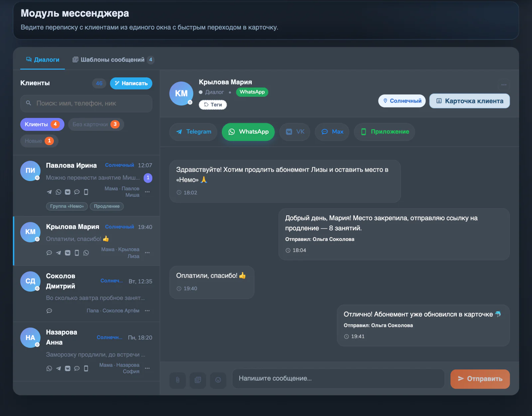Switch to the Диалоги tab
Screen dimensions: 532x416
43,60
